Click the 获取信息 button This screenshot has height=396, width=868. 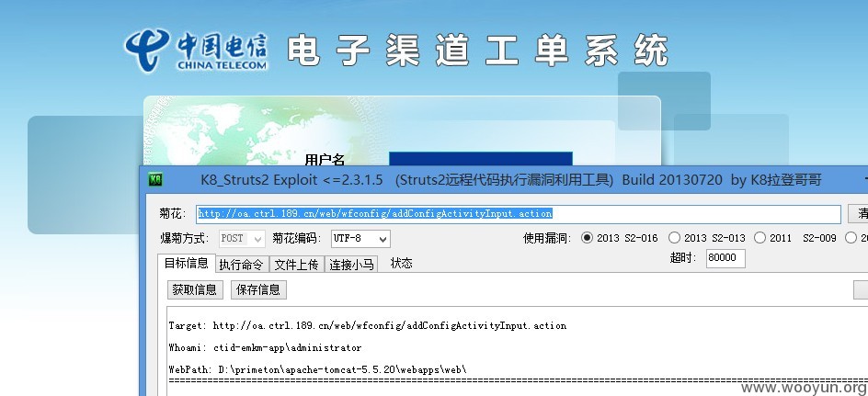195,289
